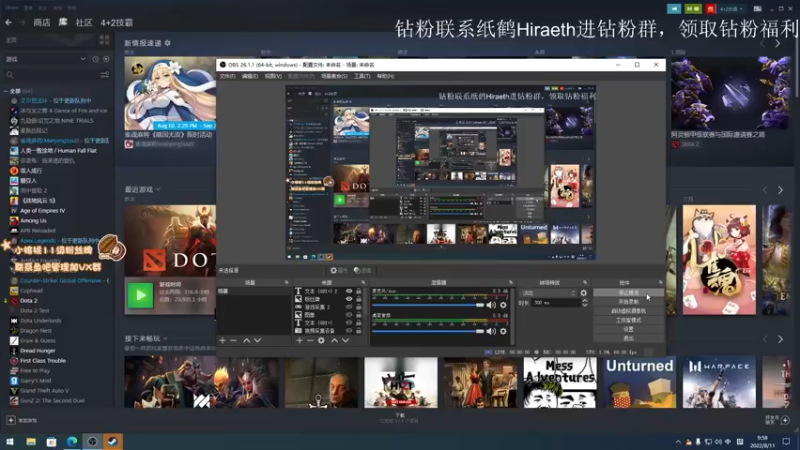This screenshot has width=800, height=450.
Task: Open the Mess Adventures game thumbnail
Action: tap(560, 382)
